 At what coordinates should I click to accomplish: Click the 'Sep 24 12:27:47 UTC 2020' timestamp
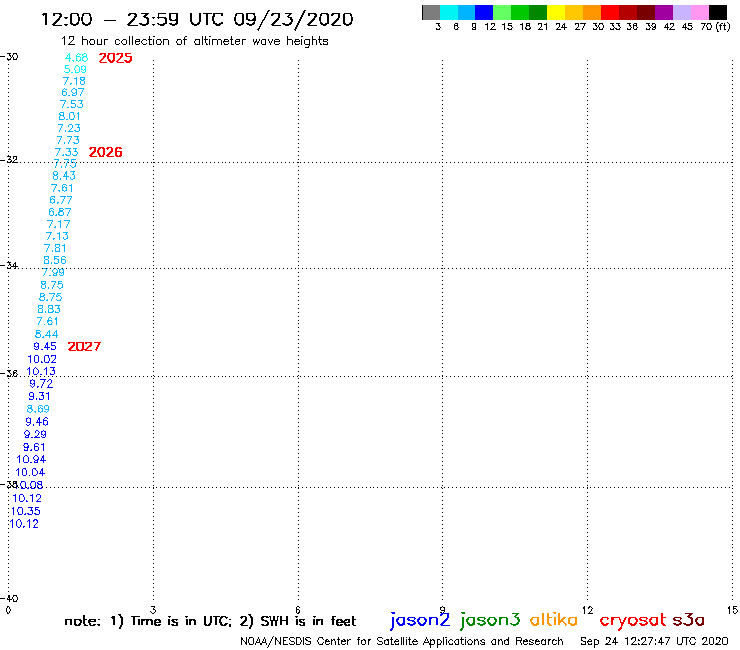(654, 641)
